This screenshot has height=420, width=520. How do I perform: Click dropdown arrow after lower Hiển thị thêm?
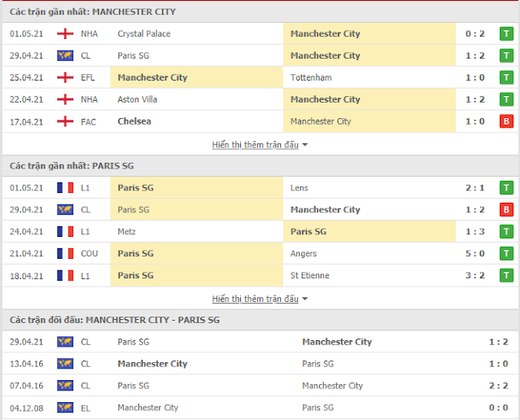click(305, 300)
